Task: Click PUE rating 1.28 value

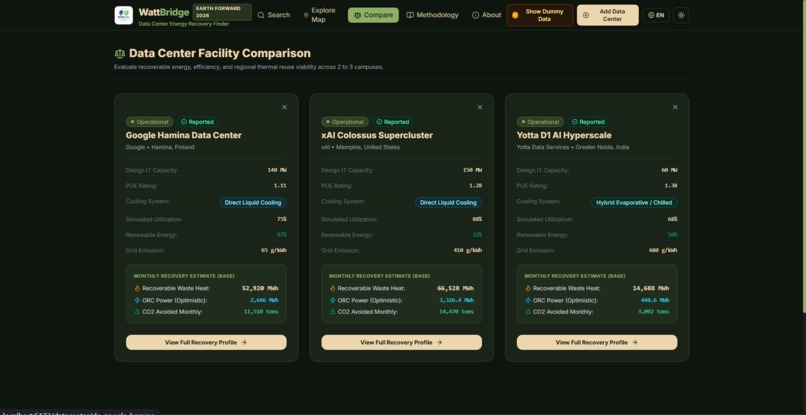Action: pos(475,186)
